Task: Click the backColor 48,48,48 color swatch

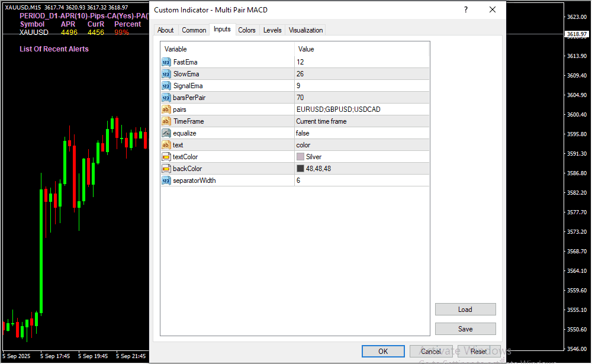Action: click(301, 169)
